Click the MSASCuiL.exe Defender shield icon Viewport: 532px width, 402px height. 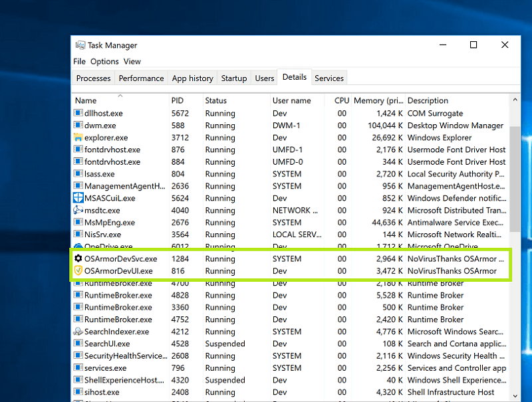point(78,198)
